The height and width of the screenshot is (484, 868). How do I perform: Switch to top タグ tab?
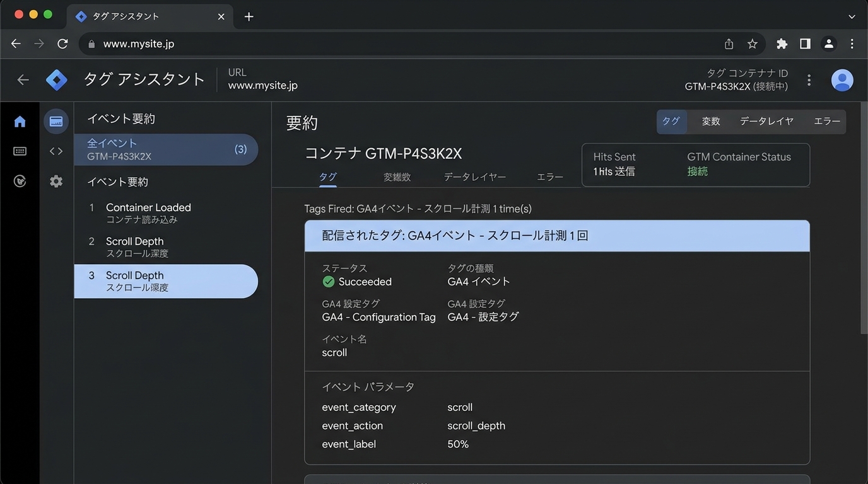(671, 122)
